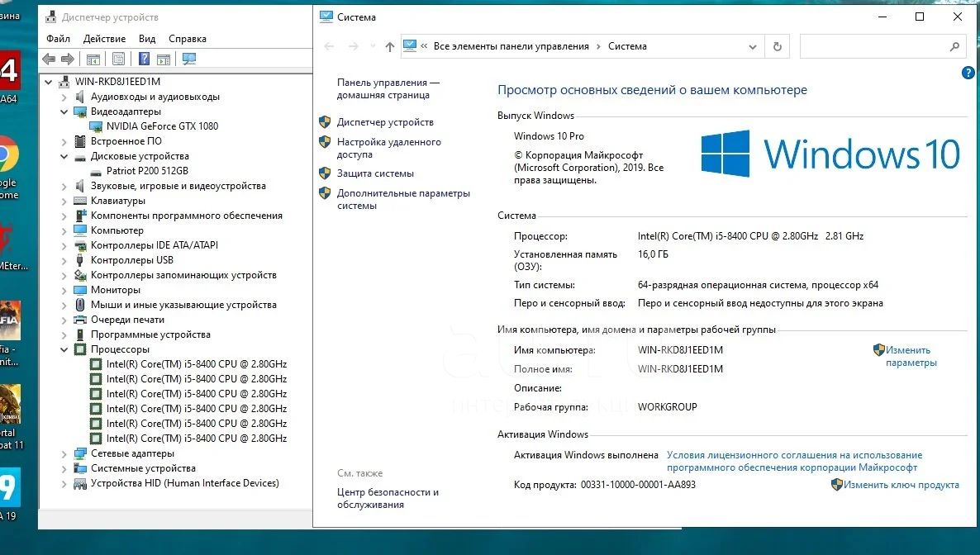Click the Изменить параметры link

pos(911,356)
